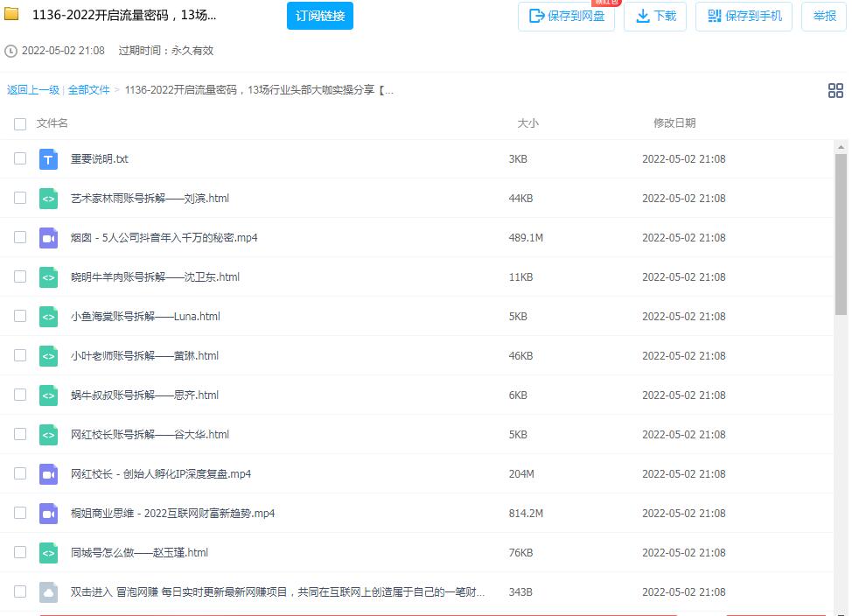Click 保存到网盘 button
This screenshot has width=852, height=616.
(566, 17)
